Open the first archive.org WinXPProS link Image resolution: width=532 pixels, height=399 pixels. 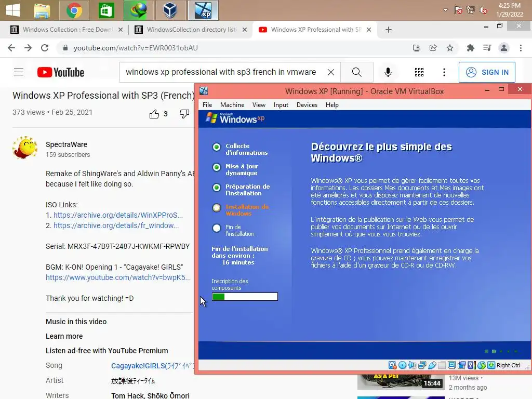coord(118,215)
